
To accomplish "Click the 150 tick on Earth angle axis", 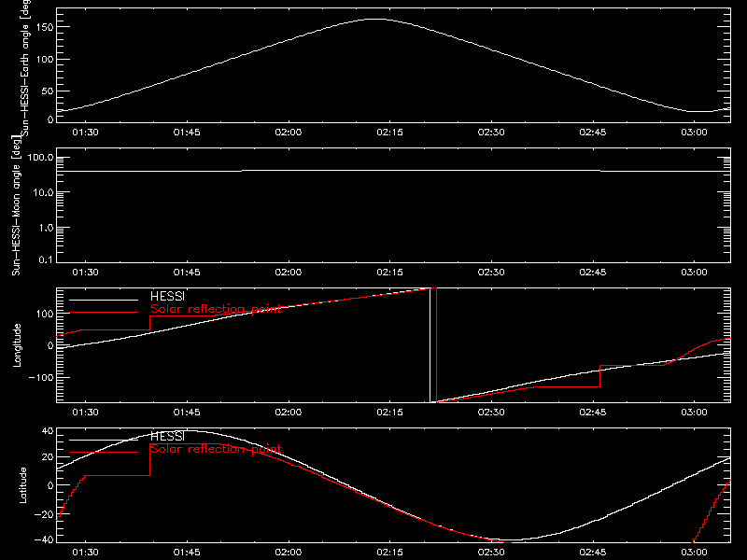I will pos(46,27).
